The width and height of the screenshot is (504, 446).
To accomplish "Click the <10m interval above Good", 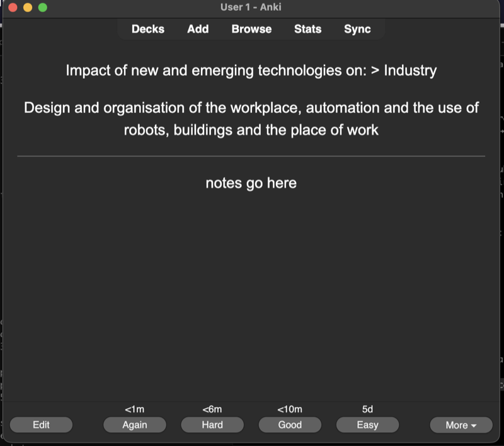I will 290,409.
